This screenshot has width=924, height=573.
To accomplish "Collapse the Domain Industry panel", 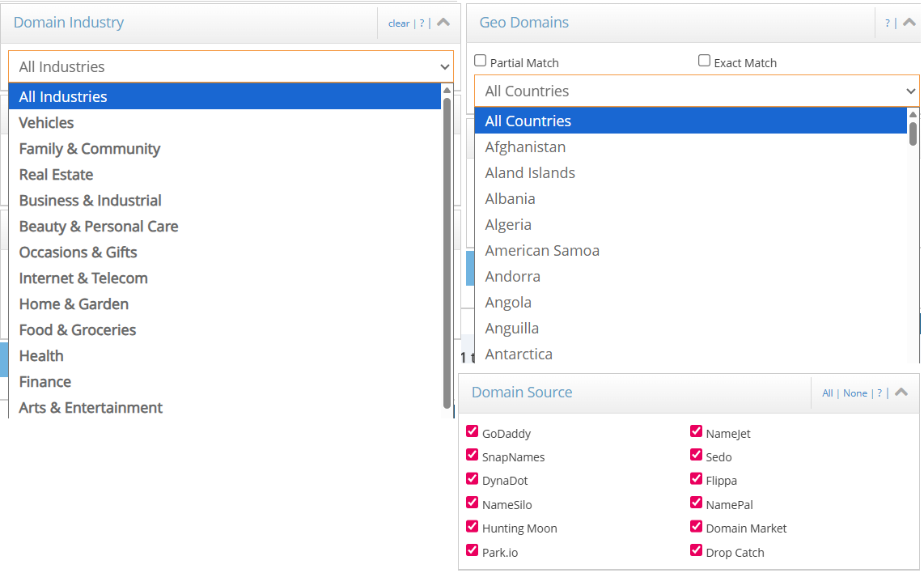I will [443, 23].
